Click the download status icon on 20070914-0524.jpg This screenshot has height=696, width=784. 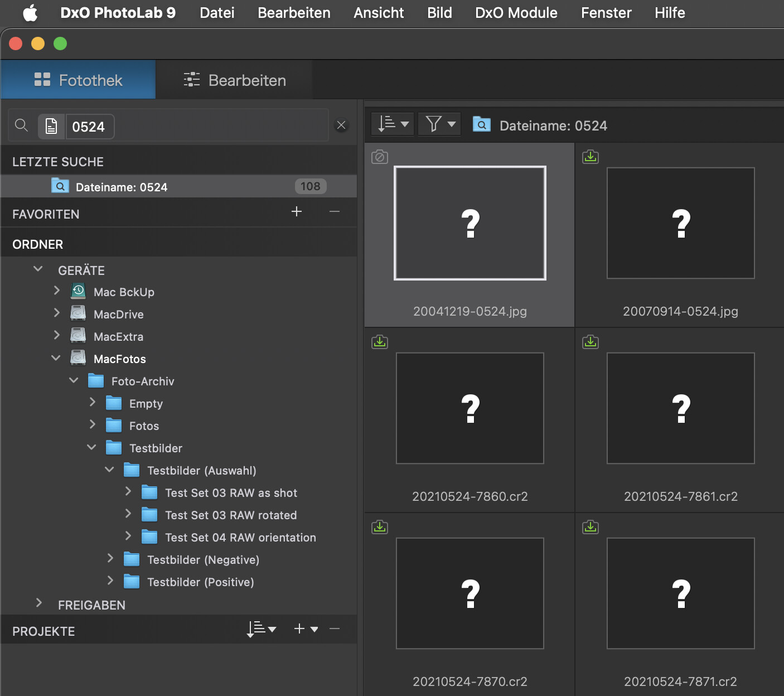pos(590,157)
